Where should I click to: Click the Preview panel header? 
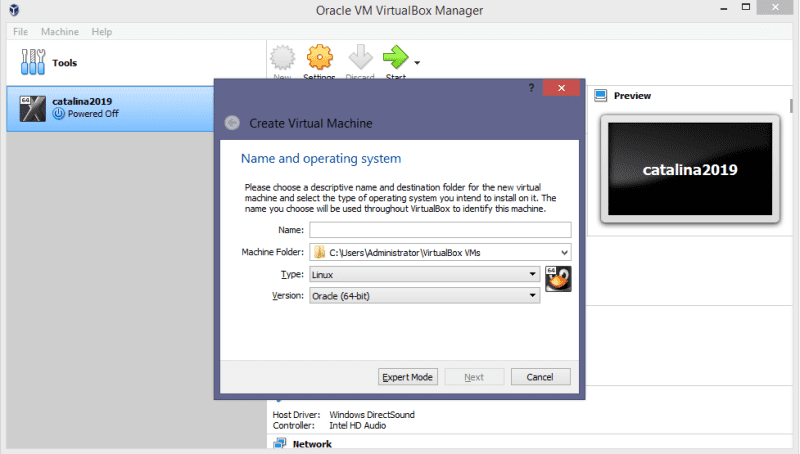[632, 96]
